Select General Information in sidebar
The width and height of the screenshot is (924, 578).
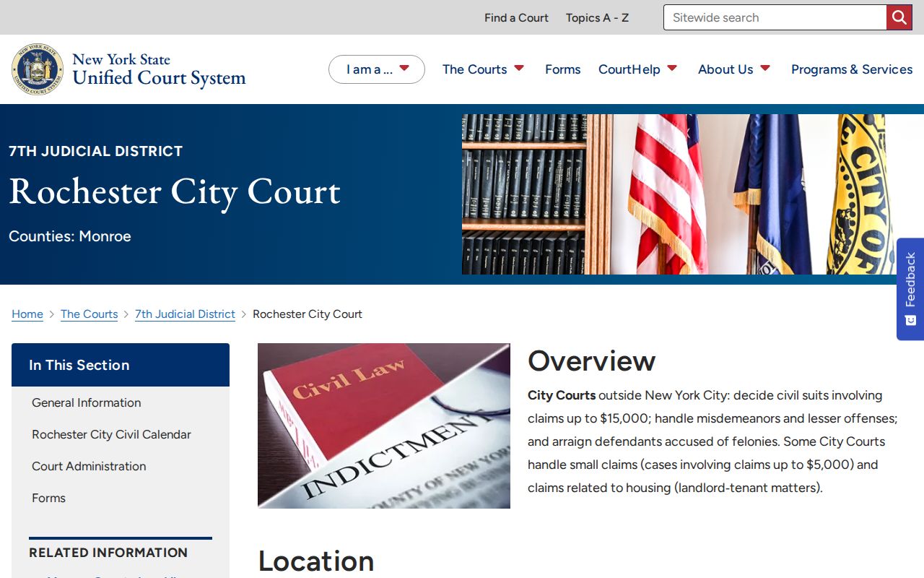[x=87, y=402]
